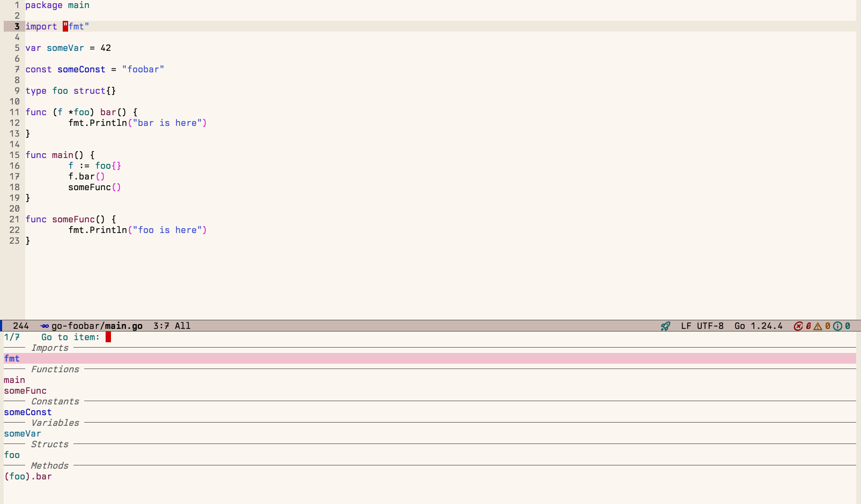
Task: Click the LF line-ending indicator
Action: pyautogui.click(x=686, y=326)
